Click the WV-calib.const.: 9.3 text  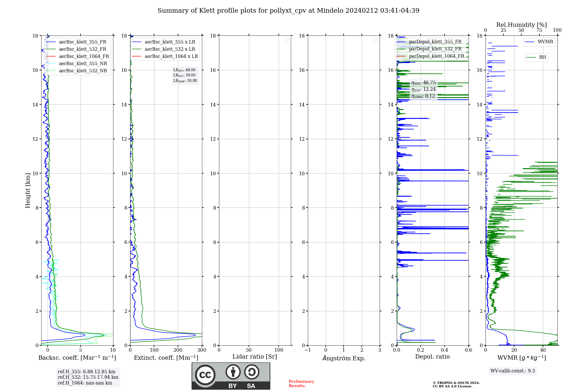(x=513, y=371)
